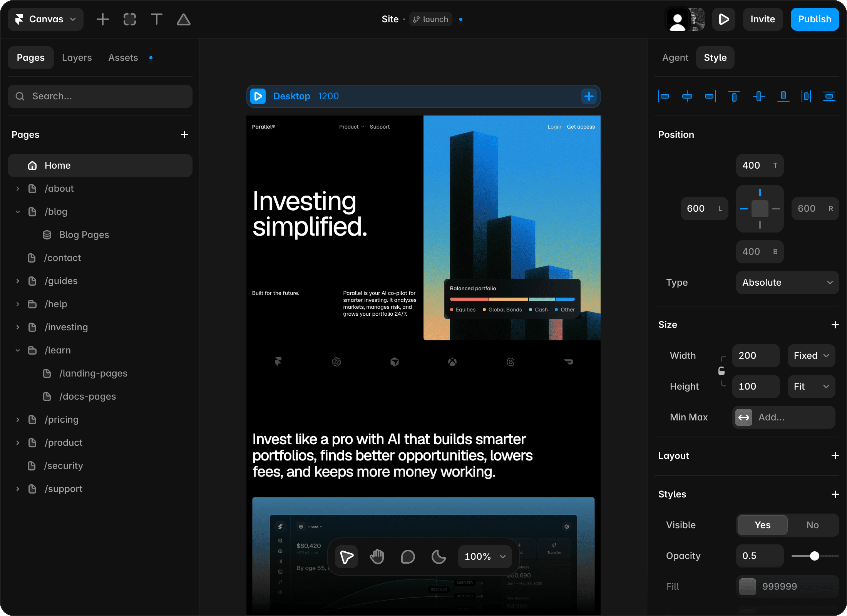Screen dimensions: 847x616
Task: Select the hand pan tool
Action: point(377,557)
